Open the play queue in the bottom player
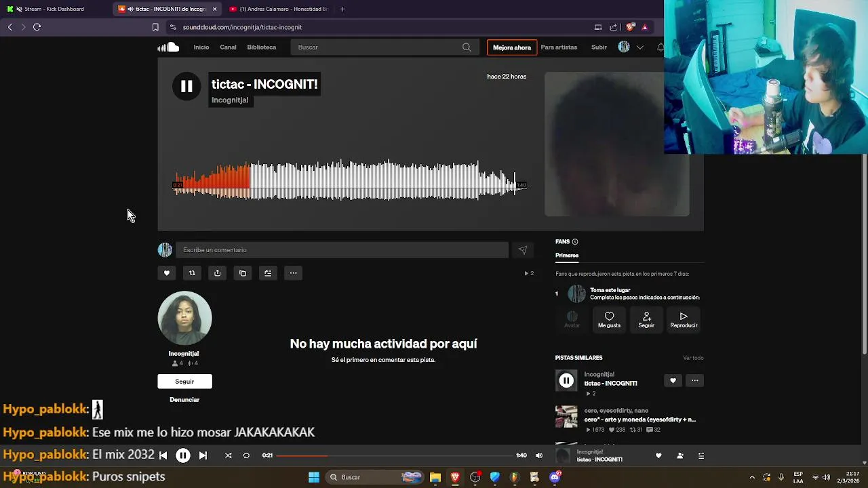The image size is (868, 488). click(x=701, y=455)
